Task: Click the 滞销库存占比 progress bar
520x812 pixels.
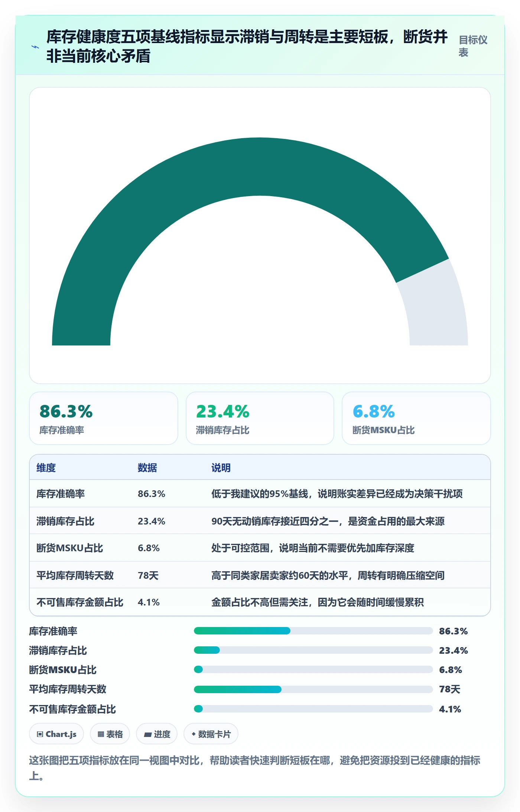Action: [313, 650]
